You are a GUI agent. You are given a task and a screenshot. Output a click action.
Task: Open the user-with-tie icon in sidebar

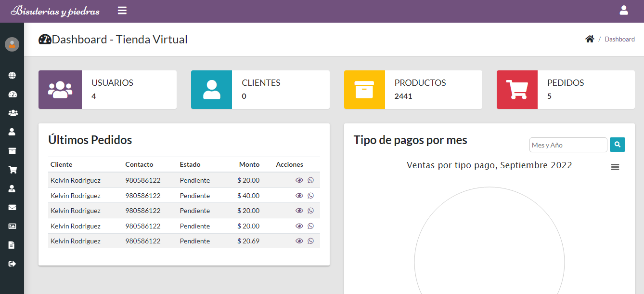point(12,188)
